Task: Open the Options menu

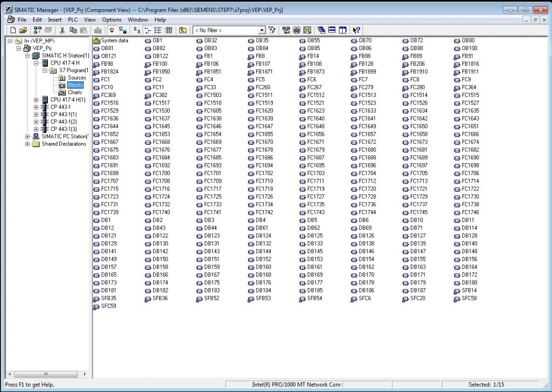Action: 112,20
